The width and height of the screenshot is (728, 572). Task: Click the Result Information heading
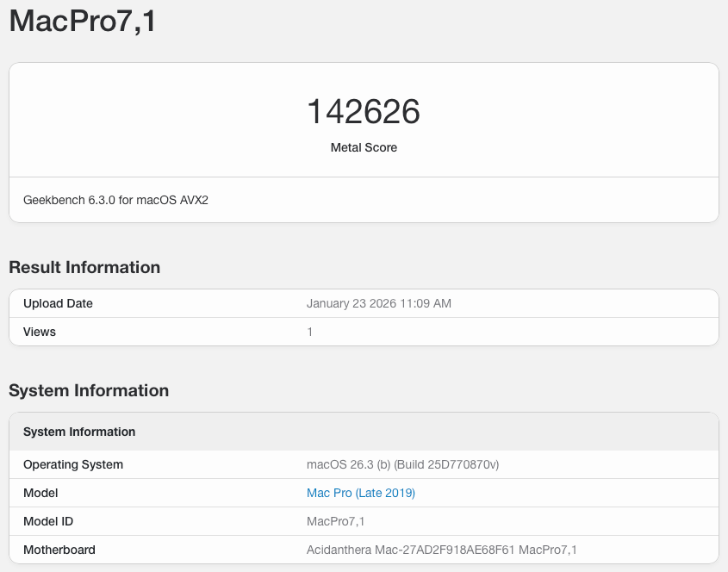[x=84, y=267]
